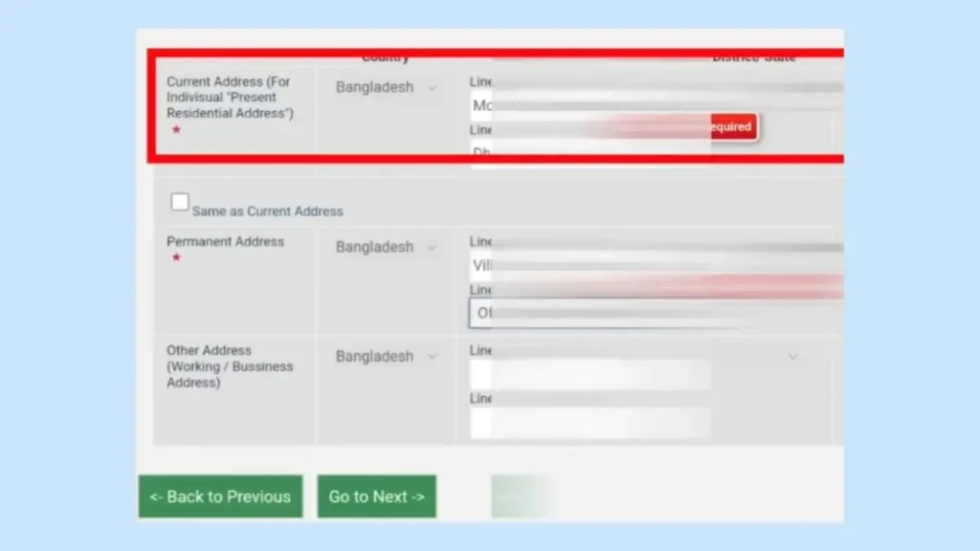Click the faded green button beside Go to Next

(523, 496)
